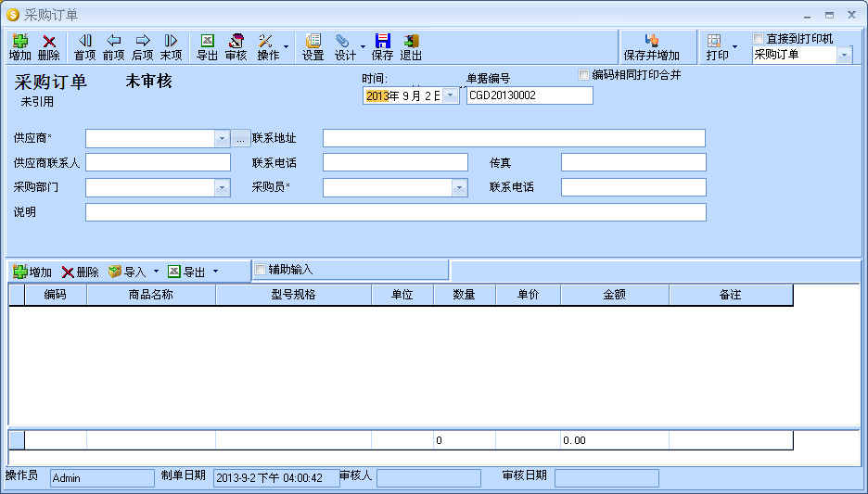Viewport: 868px width, 494px height.
Task: Click the 单价 column header
Action: (x=528, y=295)
